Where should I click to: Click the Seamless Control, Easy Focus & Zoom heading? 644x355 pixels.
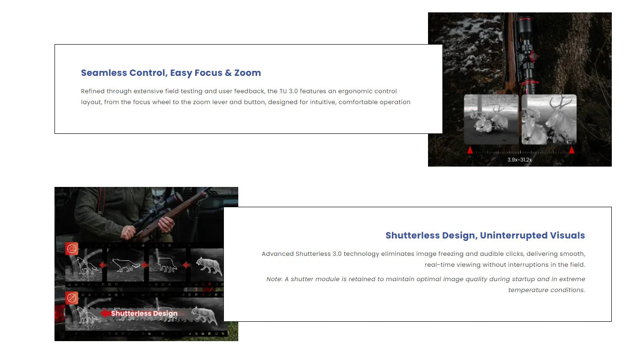pos(171,73)
